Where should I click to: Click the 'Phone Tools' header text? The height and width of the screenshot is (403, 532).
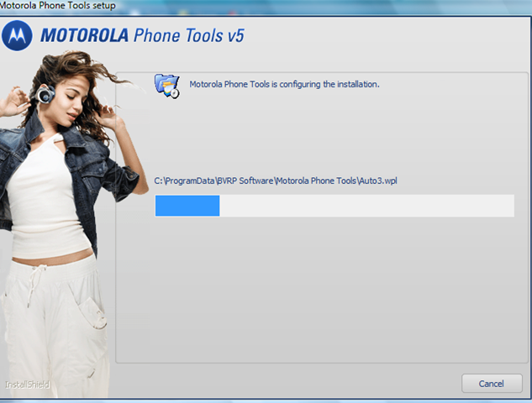pyautogui.click(x=178, y=35)
